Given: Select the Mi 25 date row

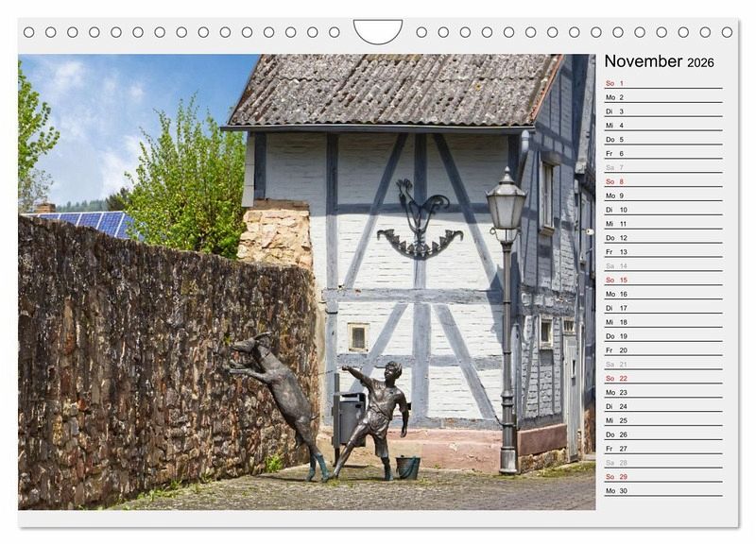Looking at the screenshot, I should click(x=662, y=420).
